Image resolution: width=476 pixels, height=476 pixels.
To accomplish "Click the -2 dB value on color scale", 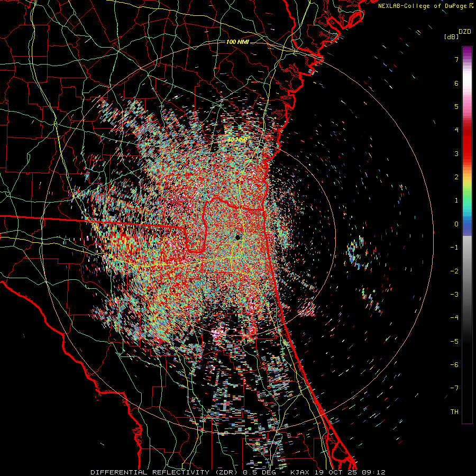I will (x=454, y=271).
